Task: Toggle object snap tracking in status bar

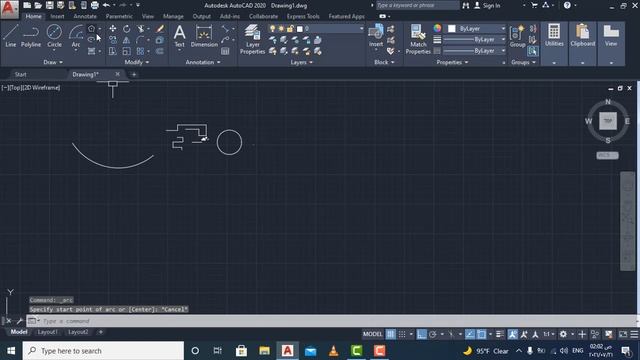Action: click(x=470, y=334)
